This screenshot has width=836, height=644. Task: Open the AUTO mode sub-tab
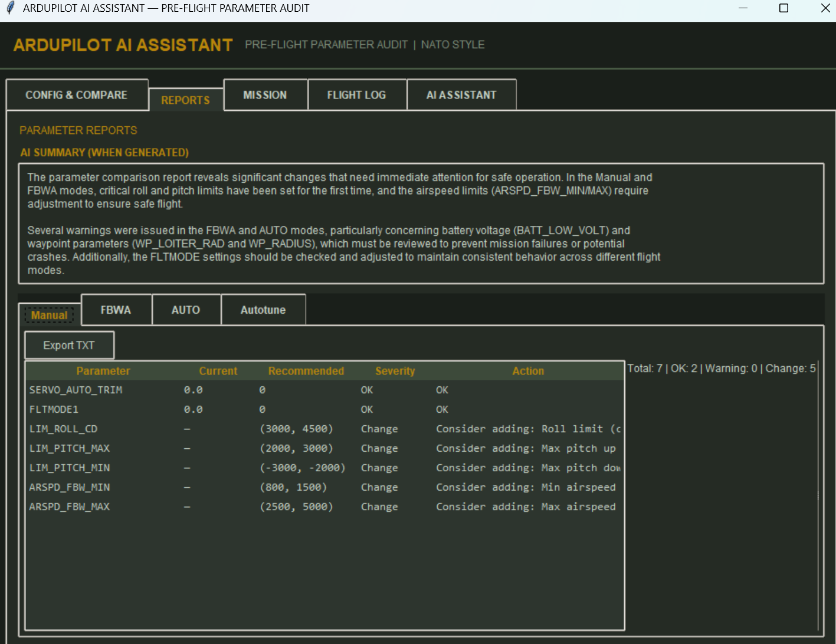(186, 310)
